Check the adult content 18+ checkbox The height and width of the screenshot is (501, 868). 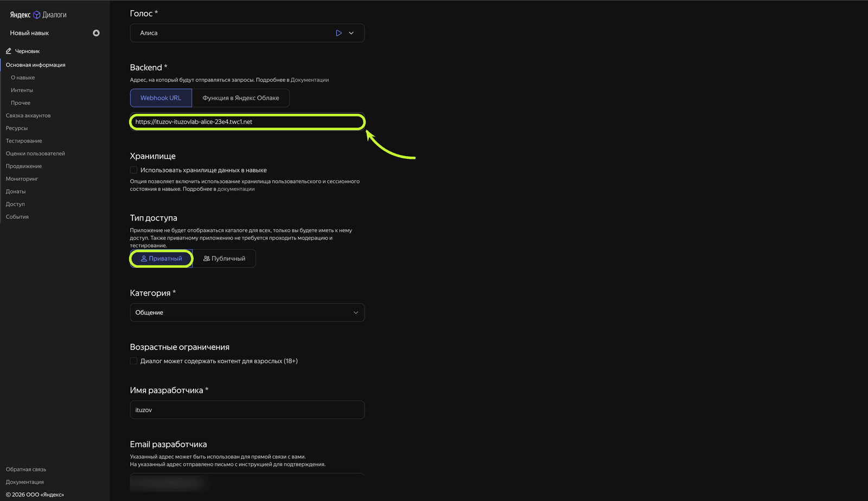(133, 361)
